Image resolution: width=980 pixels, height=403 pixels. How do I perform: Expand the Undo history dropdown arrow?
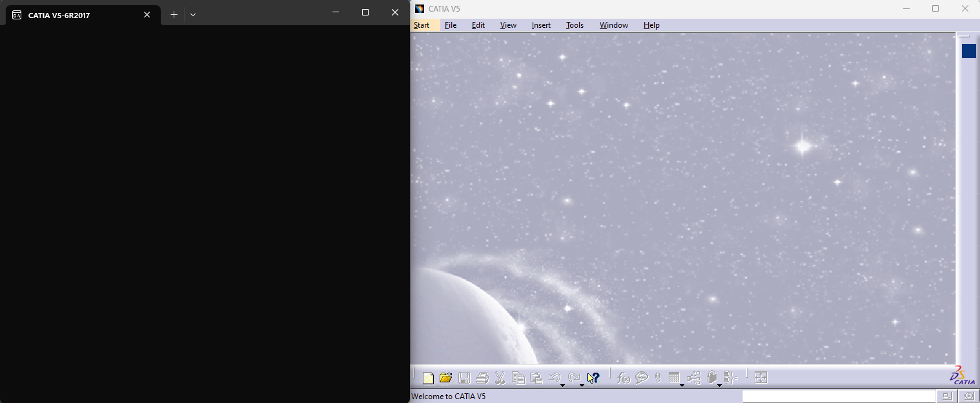click(562, 386)
